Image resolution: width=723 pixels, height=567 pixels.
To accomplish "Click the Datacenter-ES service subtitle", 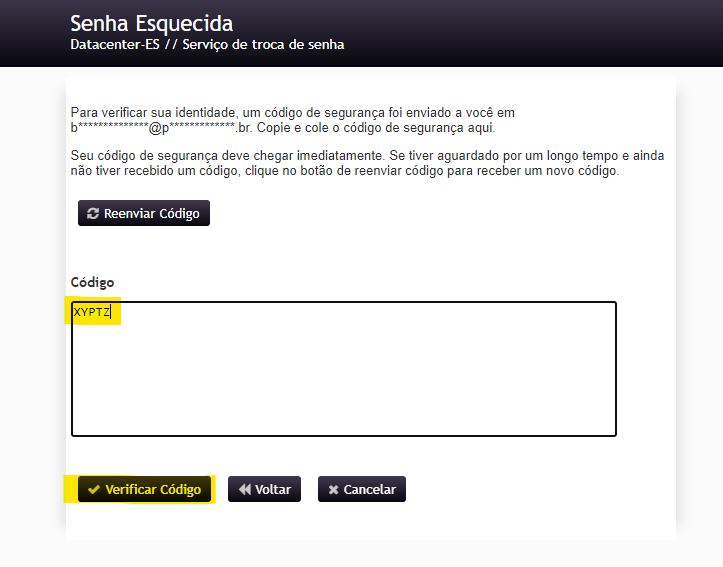I will (x=207, y=45).
